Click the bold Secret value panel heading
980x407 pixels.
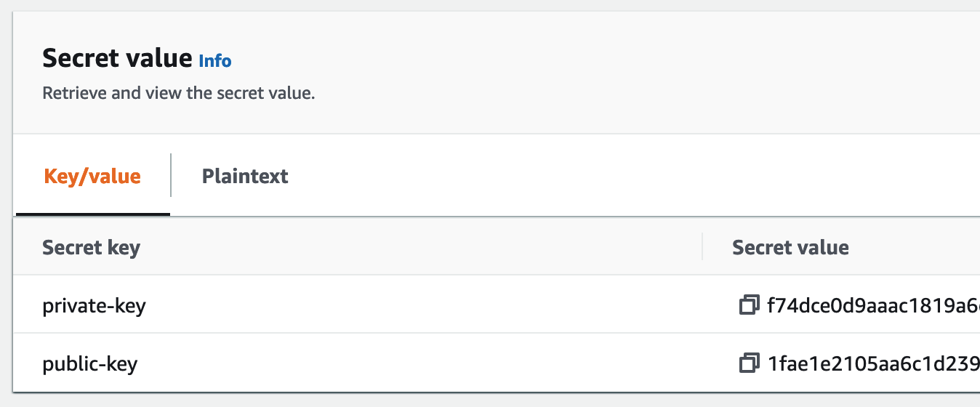117,58
